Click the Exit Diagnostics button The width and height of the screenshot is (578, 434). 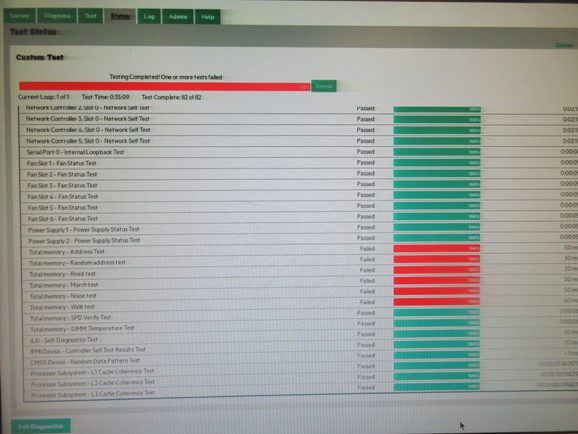[x=41, y=426]
